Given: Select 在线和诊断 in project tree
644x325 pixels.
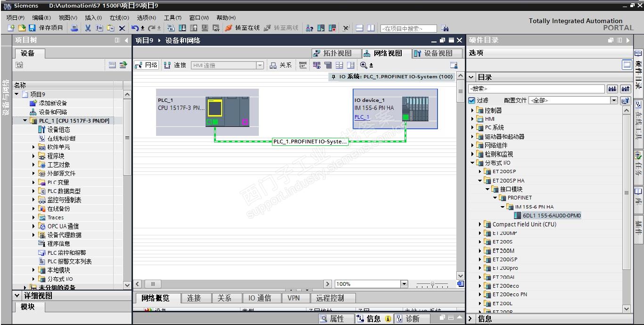Looking at the screenshot, I should (x=61, y=138).
